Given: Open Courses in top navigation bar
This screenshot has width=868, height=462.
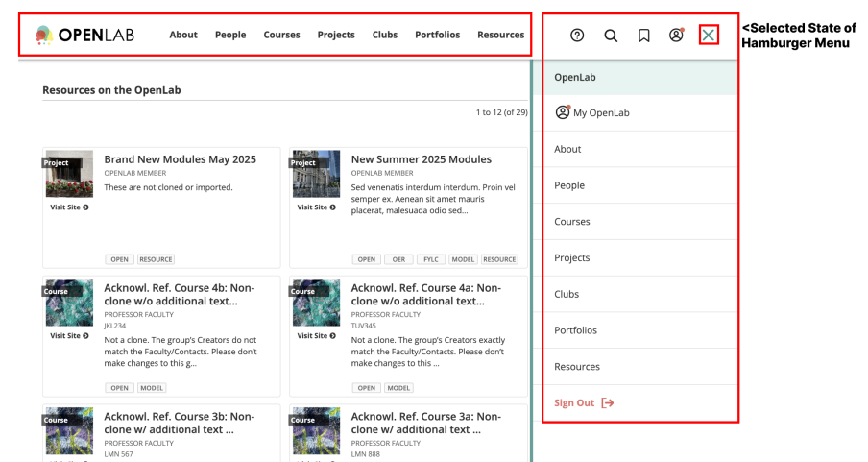Looking at the screenshot, I should 281,36.
